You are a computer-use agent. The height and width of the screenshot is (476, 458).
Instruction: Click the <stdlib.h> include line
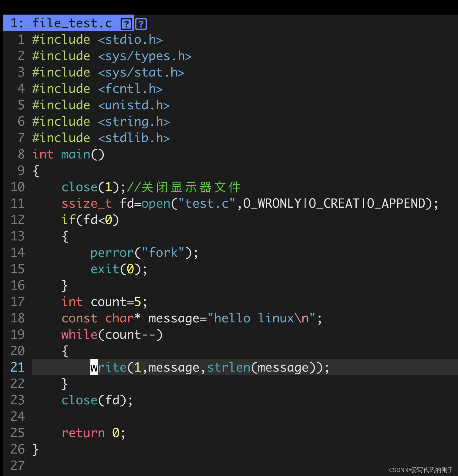[x=101, y=138]
